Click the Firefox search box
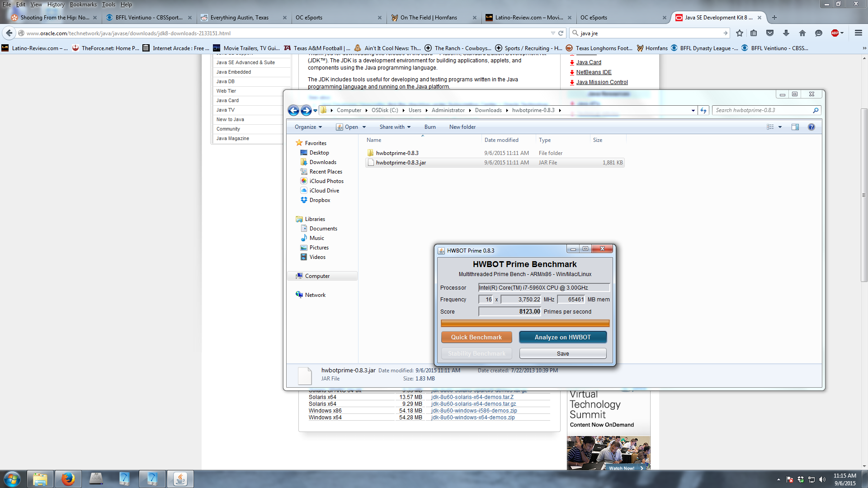Viewport: 868px width, 488px height. 650,33
